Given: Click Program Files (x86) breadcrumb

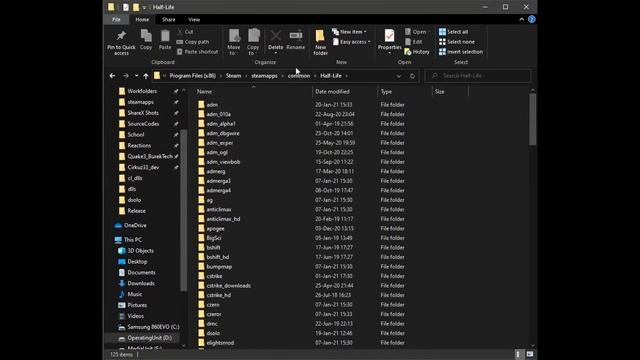Looking at the screenshot, I should pyautogui.click(x=193, y=76).
